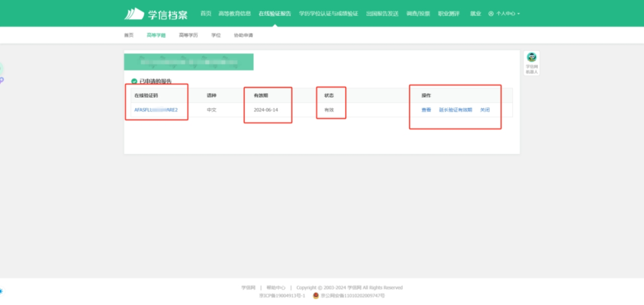
Task: Open the 帮助中心 footer link
Action: (x=276, y=288)
